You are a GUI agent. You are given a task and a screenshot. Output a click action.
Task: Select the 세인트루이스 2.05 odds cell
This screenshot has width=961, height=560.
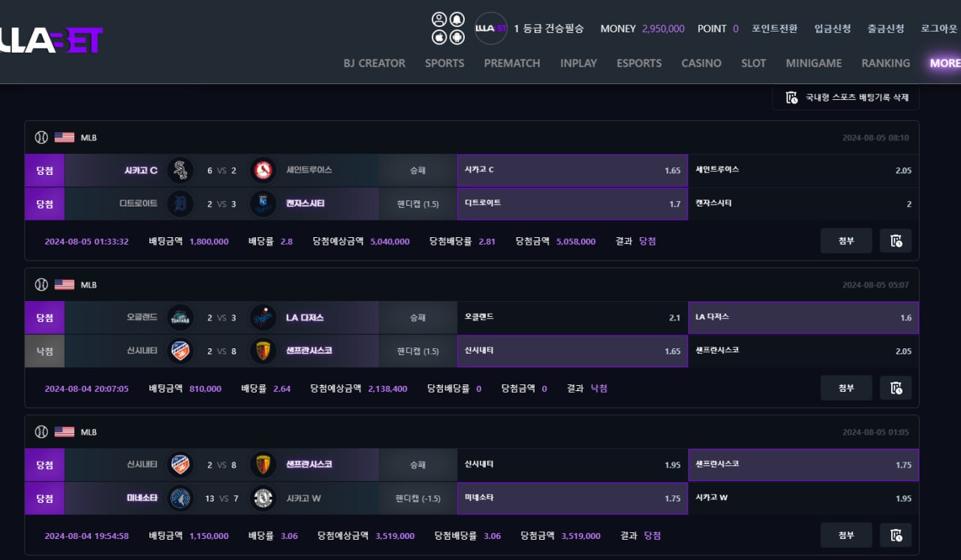(x=803, y=170)
